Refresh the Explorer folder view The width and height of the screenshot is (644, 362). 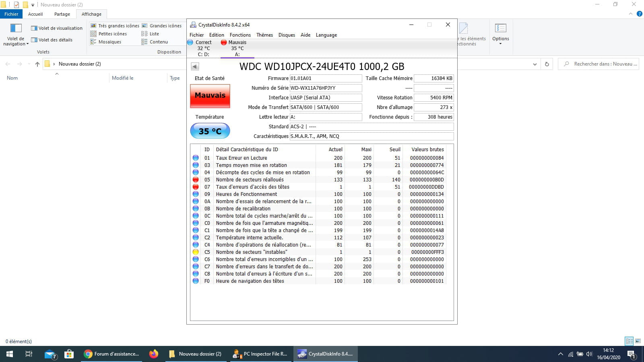(547, 64)
